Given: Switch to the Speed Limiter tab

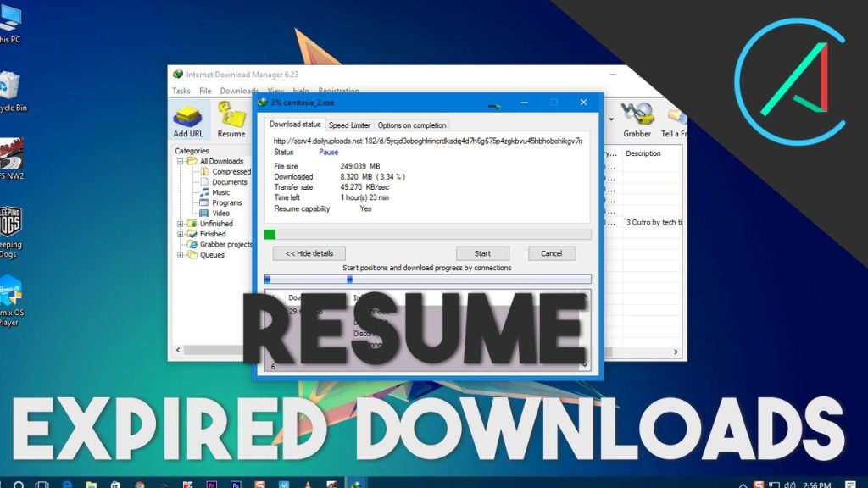Looking at the screenshot, I should click(x=349, y=125).
